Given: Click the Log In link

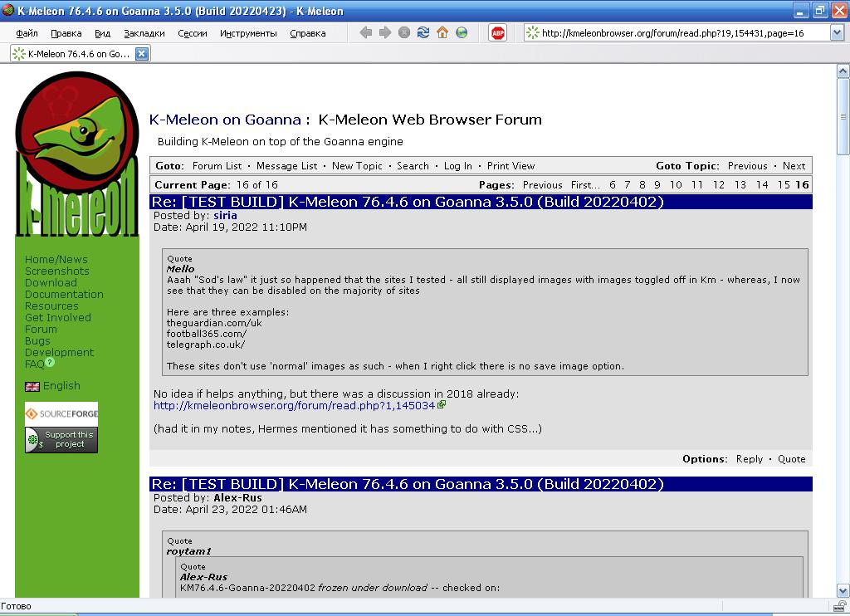Looking at the screenshot, I should pos(457,166).
